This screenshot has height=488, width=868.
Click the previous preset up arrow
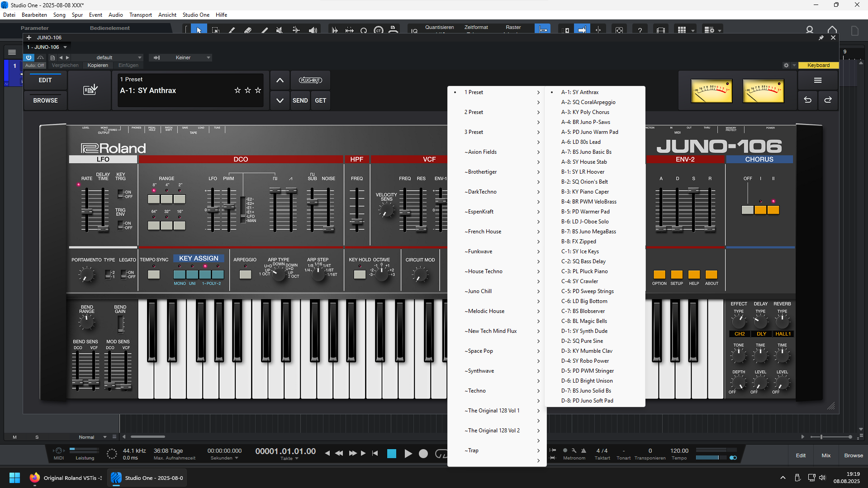pyautogui.click(x=280, y=80)
